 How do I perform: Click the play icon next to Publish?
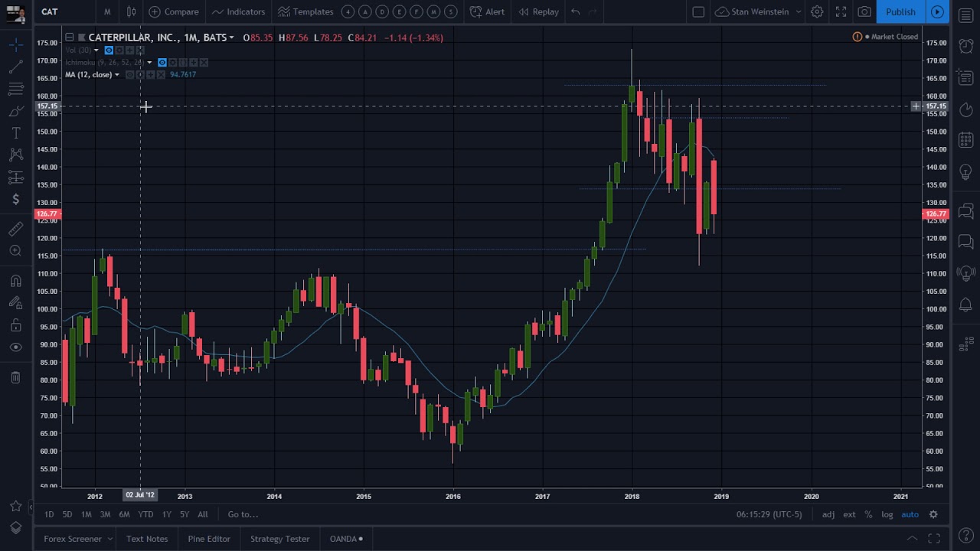pos(937,11)
